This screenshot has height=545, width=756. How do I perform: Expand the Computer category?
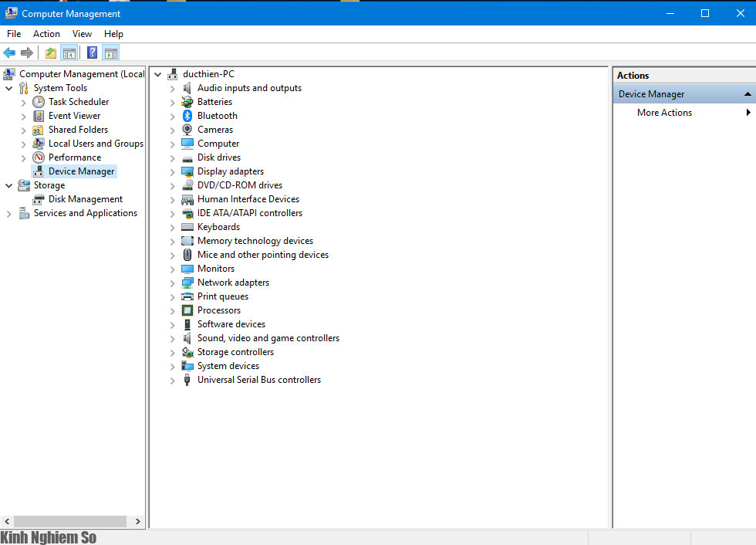[172, 144]
